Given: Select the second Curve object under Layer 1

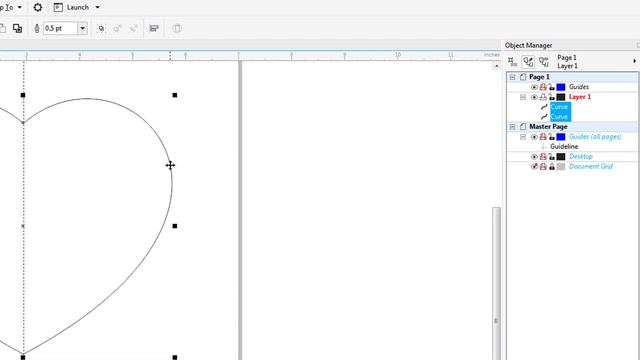Looking at the screenshot, I should 560,117.
